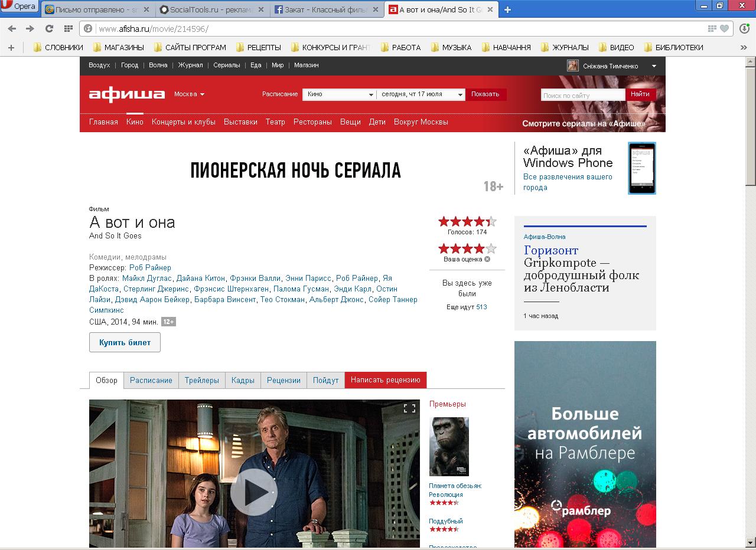Screen dimensions: 756x550
Task: Open the Концерты и клубы section
Action: (184, 122)
